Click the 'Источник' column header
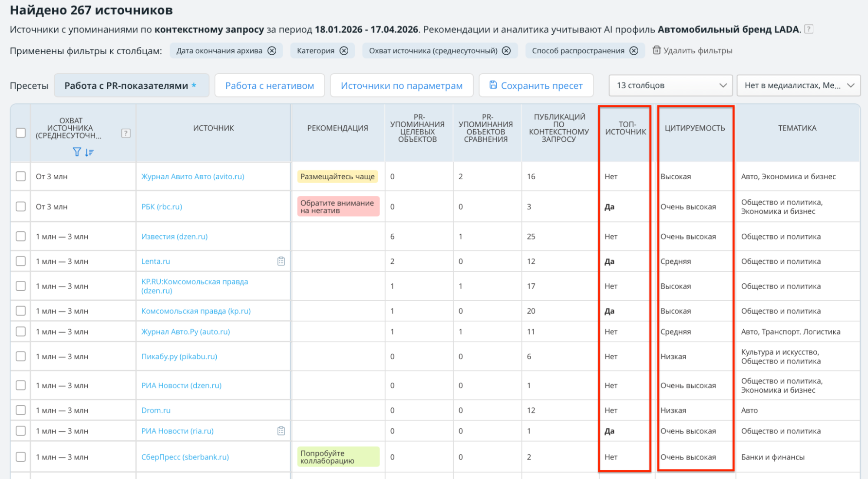 [214, 128]
